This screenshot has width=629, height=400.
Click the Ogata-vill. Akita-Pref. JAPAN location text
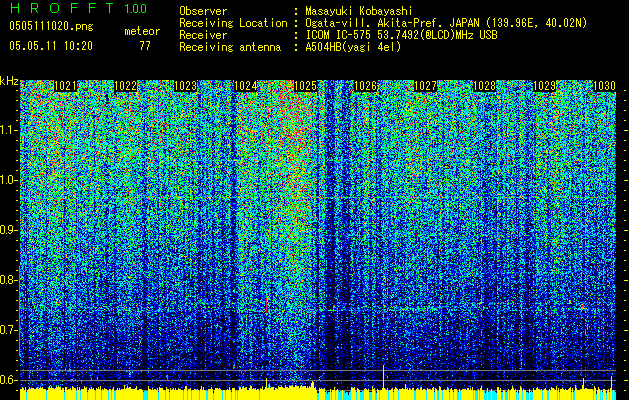pyautogui.click(x=446, y=23)
